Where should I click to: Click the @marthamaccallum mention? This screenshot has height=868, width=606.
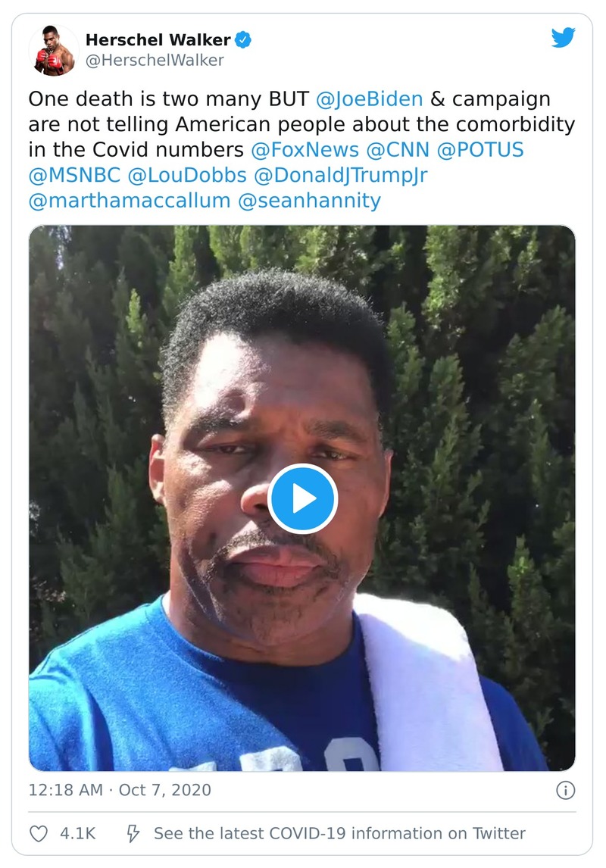[129, 201]
